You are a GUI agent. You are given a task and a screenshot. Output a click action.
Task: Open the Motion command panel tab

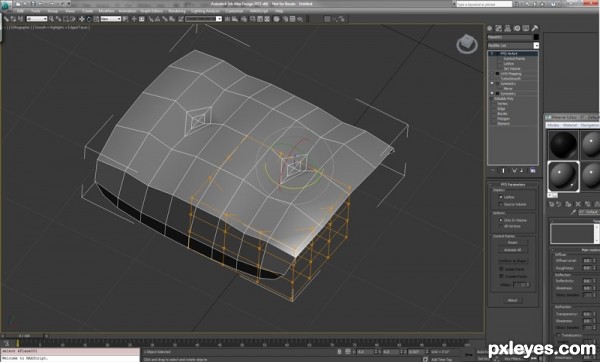point(517,28)
